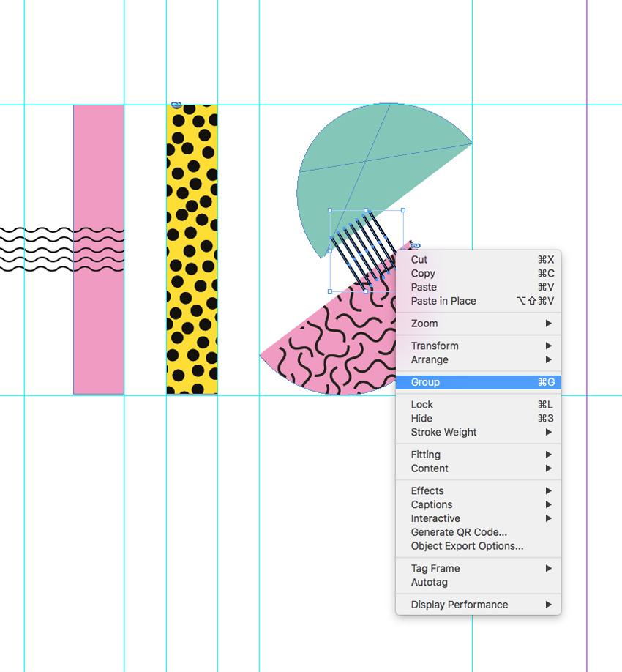Choose Hide from the context menu
This screenshot has height=672, width=622.
[478, 418]
